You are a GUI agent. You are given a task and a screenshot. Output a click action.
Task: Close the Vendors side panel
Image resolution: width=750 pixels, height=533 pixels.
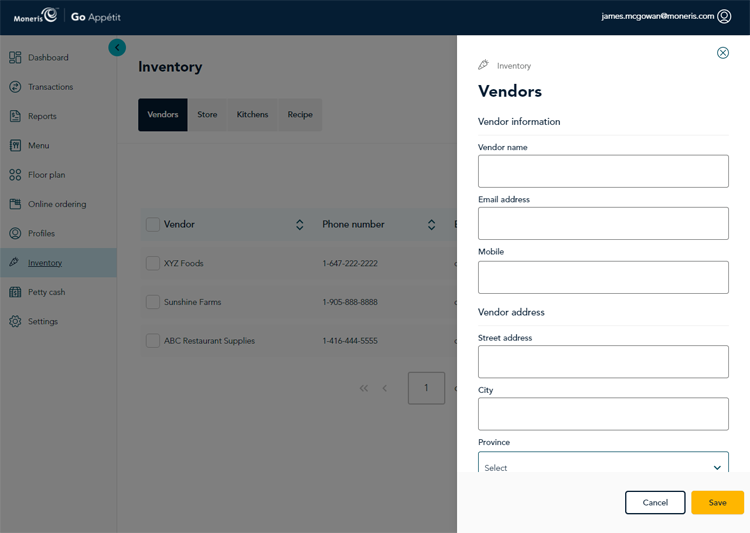pos(723,53)
